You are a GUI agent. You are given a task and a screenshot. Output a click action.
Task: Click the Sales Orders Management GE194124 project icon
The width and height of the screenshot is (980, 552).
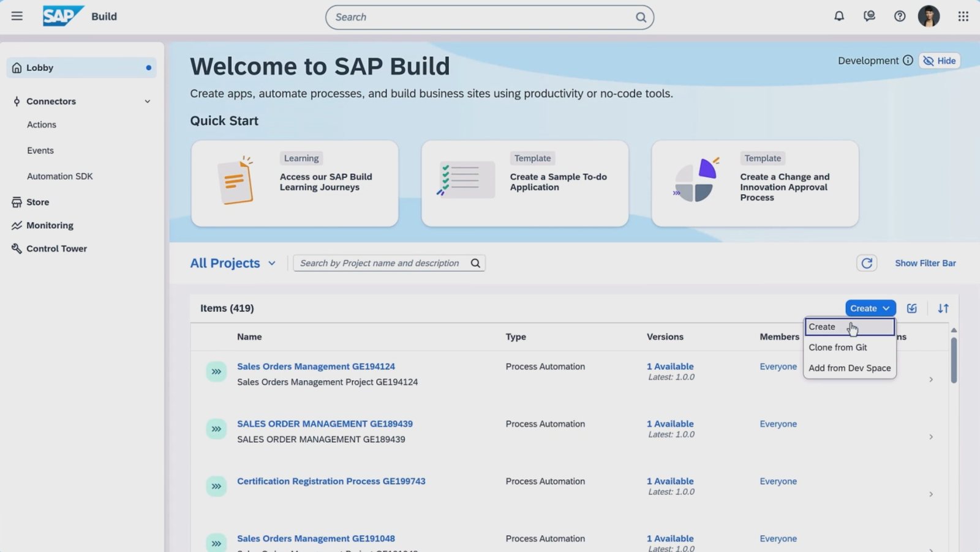coord(216,371)
